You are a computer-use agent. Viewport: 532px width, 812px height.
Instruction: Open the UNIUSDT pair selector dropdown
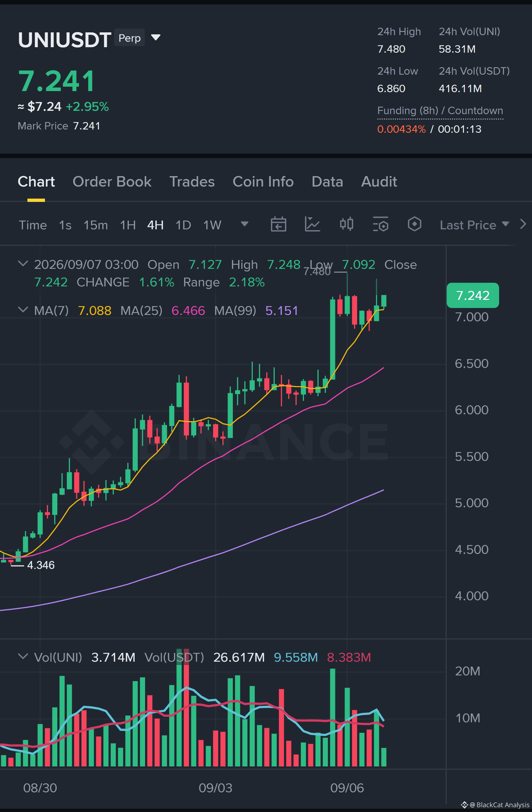pyautogui.click(x=156, y=38)
